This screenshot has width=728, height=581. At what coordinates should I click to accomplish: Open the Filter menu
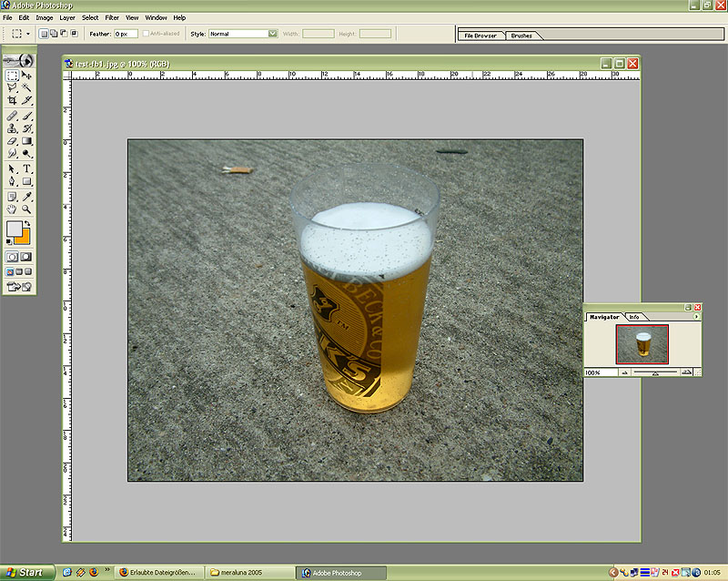click(112, 17)
